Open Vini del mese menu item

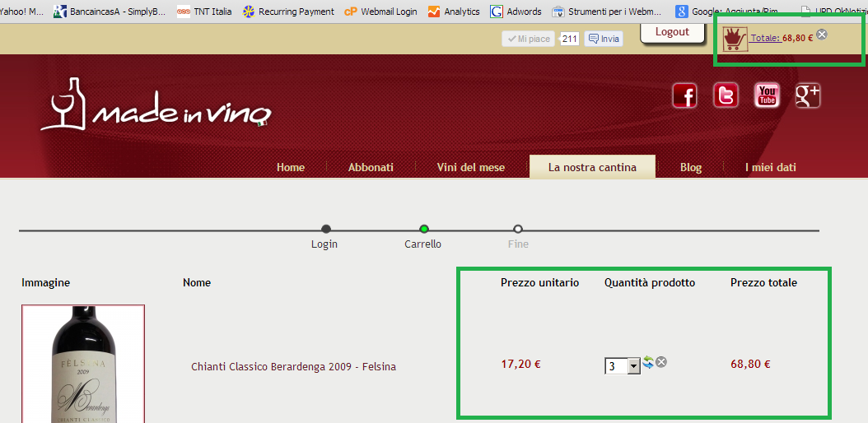click(470, 167)
